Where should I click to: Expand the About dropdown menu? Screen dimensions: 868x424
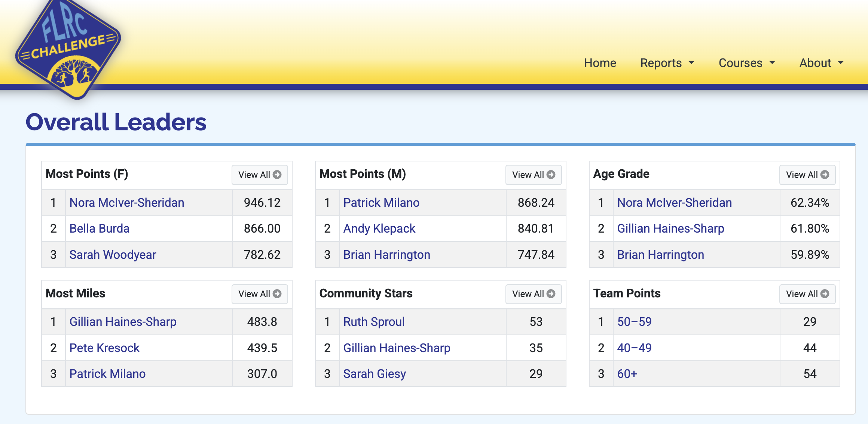(x=822, y=63)
